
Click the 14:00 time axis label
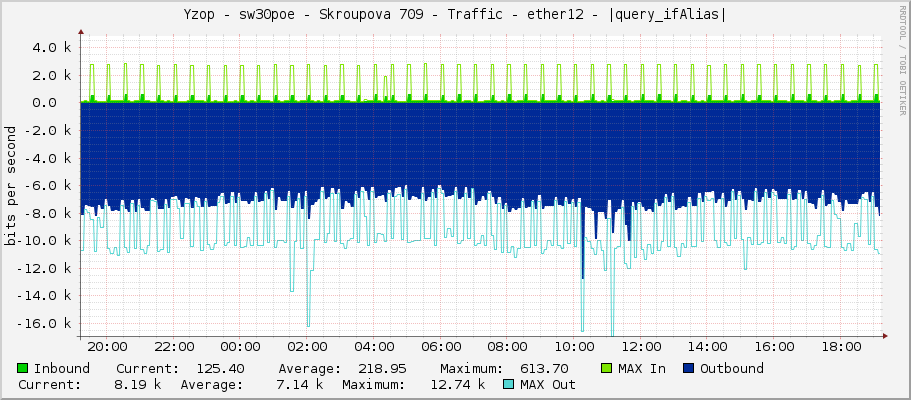(708, 348)
